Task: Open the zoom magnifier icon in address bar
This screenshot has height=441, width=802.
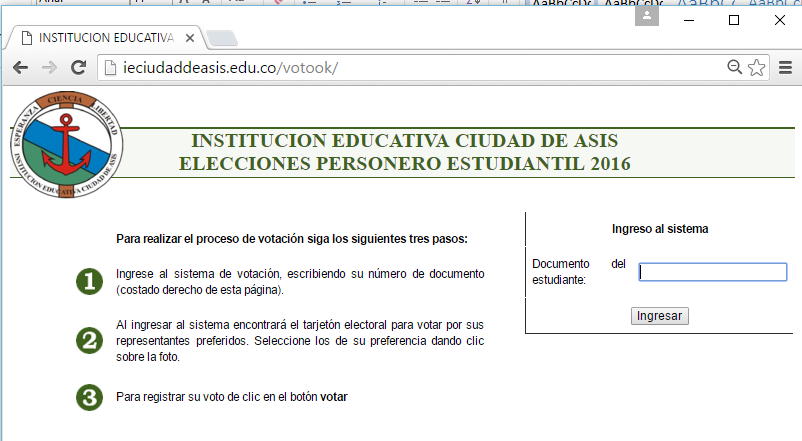Action: click(x=735, y=68)
